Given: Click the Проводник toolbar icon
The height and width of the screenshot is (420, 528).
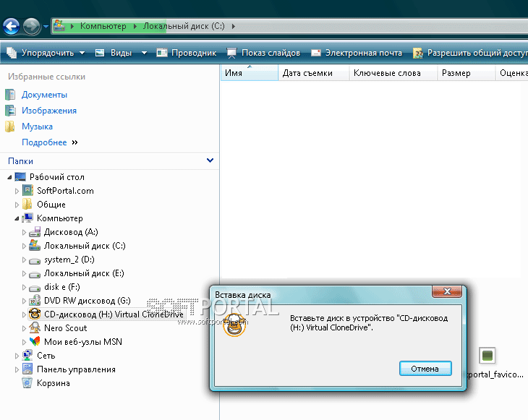Looking at the screenshot, I should (162, 53).
